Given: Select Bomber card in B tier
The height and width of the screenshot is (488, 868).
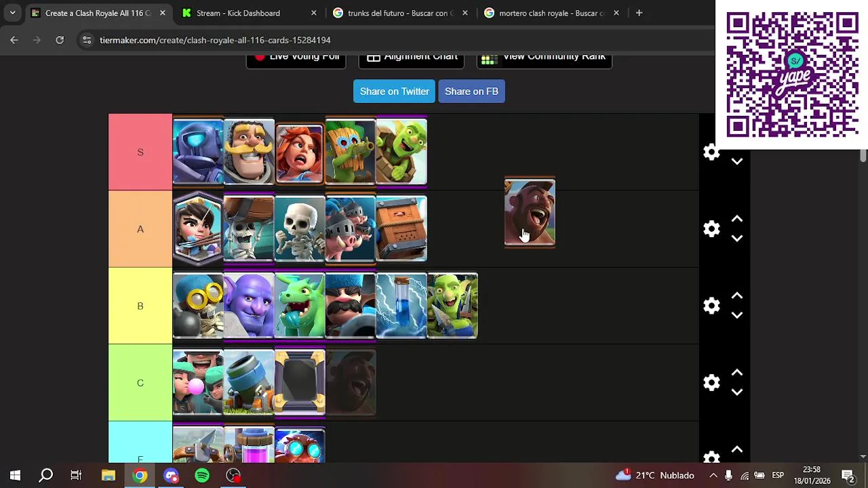Looking at the screenshot, I should (x=198, y=306).
